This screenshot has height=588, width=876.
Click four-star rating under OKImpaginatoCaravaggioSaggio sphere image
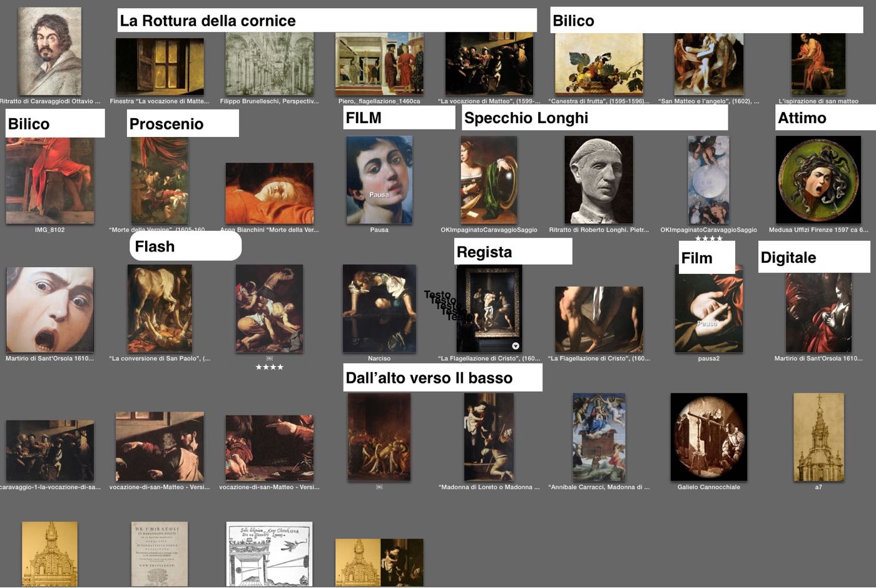708,238
